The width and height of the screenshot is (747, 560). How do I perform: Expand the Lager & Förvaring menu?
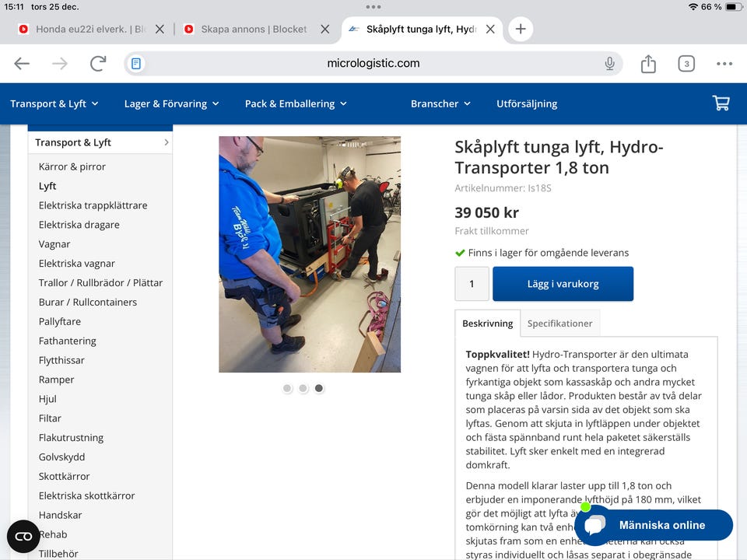coord(171,103)
